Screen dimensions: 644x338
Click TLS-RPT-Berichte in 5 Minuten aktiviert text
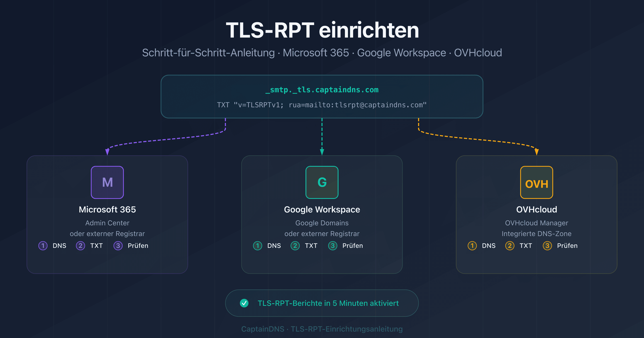click(x=328, y=303)
